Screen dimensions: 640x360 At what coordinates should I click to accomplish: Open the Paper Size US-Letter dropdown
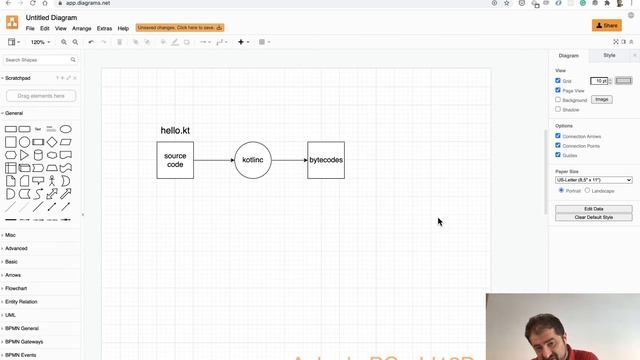pyautogui.click(x=593, y=180)
